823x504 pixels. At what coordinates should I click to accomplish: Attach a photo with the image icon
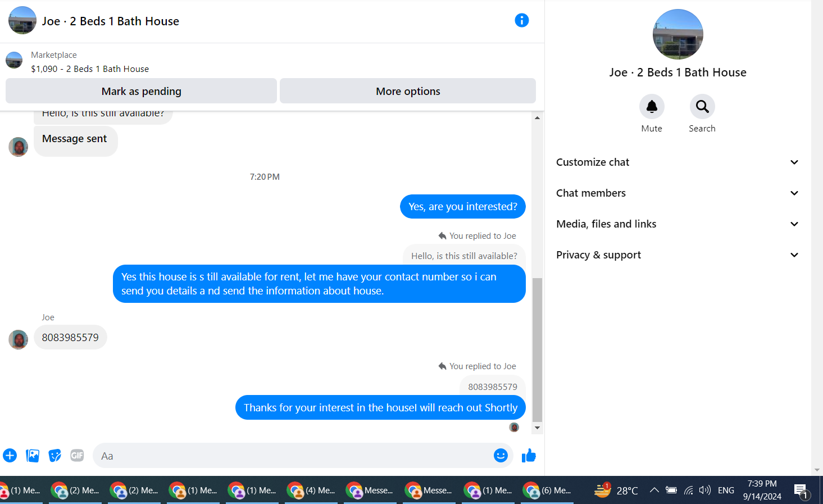pos(33,456)
